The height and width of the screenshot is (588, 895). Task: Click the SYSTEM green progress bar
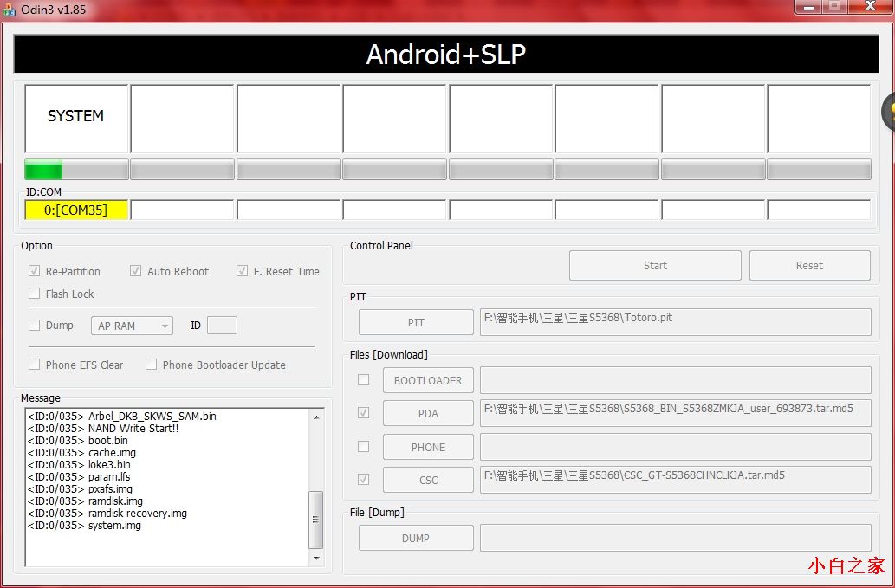(x=76, y=170)
